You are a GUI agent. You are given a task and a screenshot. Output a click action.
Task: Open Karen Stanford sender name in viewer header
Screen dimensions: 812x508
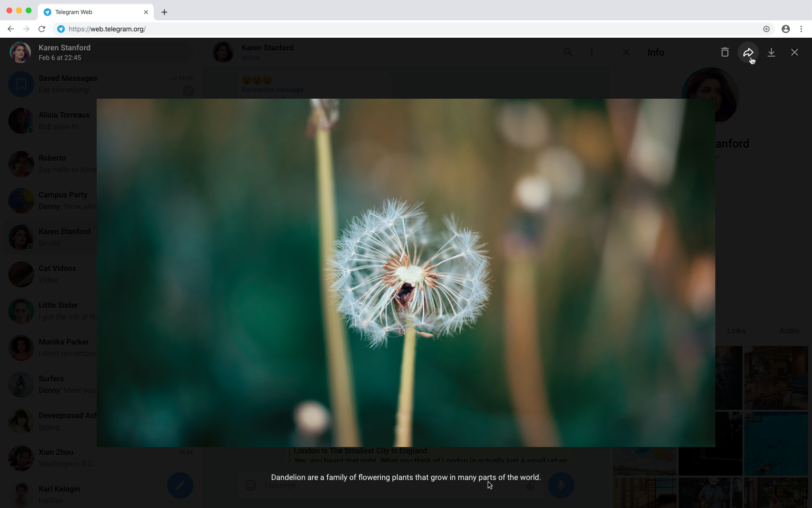tap(64, 47)
